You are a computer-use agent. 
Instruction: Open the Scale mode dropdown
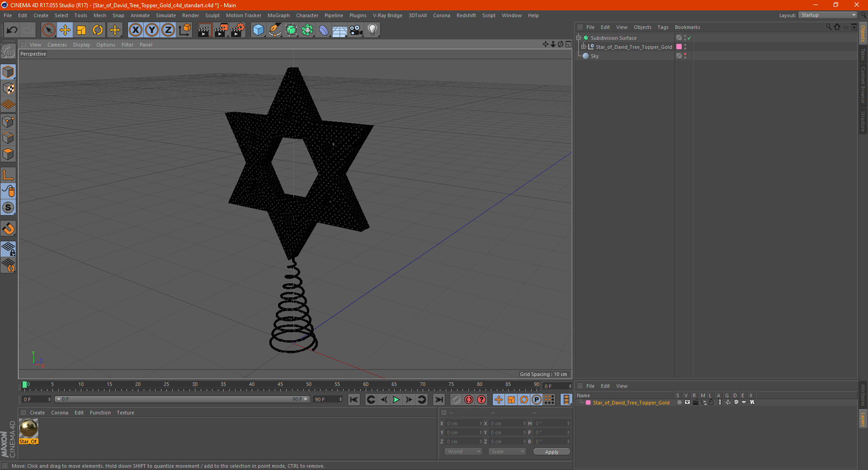point(507,451)
